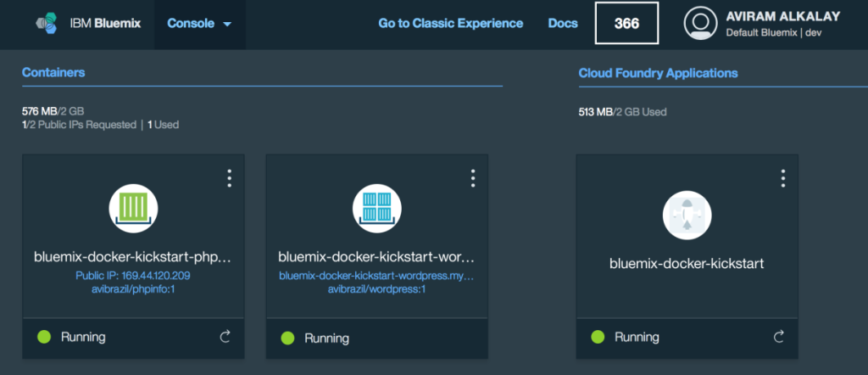Screen dimensions: 868x375
Task: Click the Public IP 169.44.120.209 link
Action: 133,276
